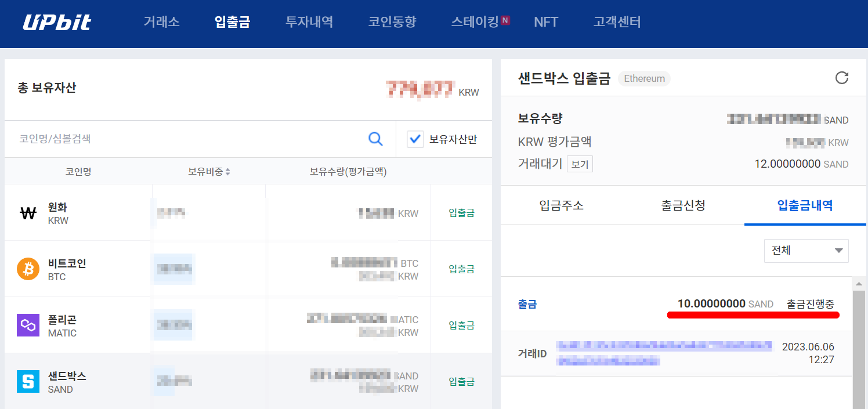Screen dimensions: 868x409
Task: Click the N badge next to 스테이킹
Action: click(x=505, y=20)
